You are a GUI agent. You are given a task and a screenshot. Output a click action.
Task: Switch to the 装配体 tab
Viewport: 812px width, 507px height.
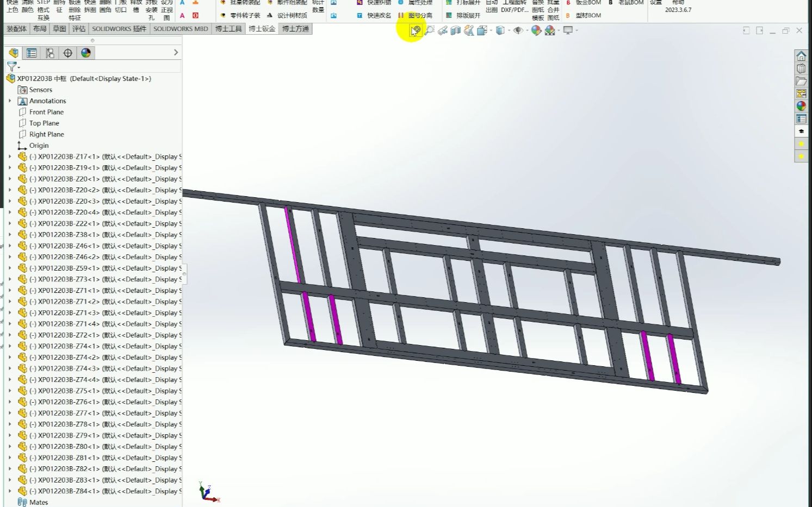pos(16,29)
